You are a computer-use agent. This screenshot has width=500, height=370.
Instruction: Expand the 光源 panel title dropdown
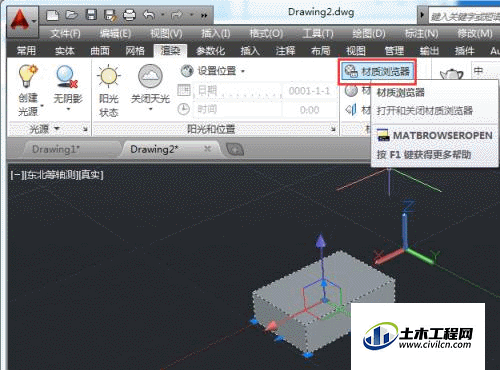(57, 128)
